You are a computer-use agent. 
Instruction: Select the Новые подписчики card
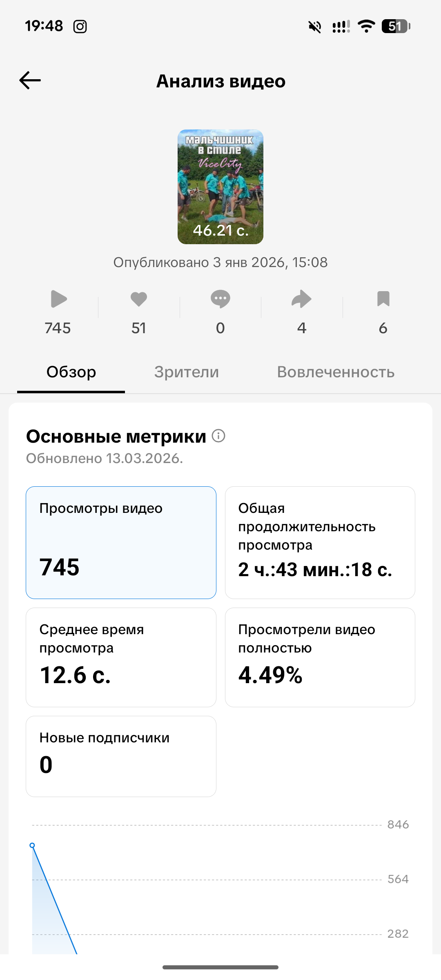pos(121,756)
